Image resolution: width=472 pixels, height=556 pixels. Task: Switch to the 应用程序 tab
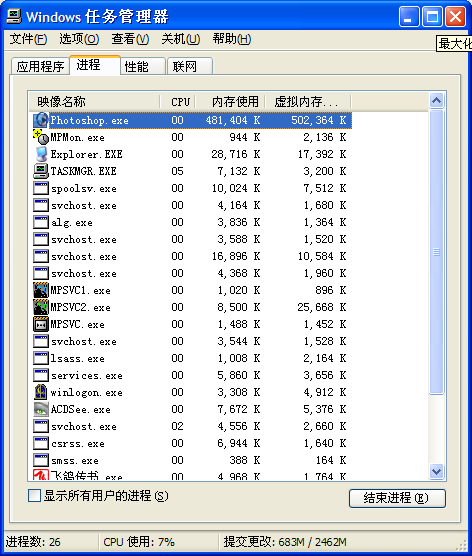(40, 66)
